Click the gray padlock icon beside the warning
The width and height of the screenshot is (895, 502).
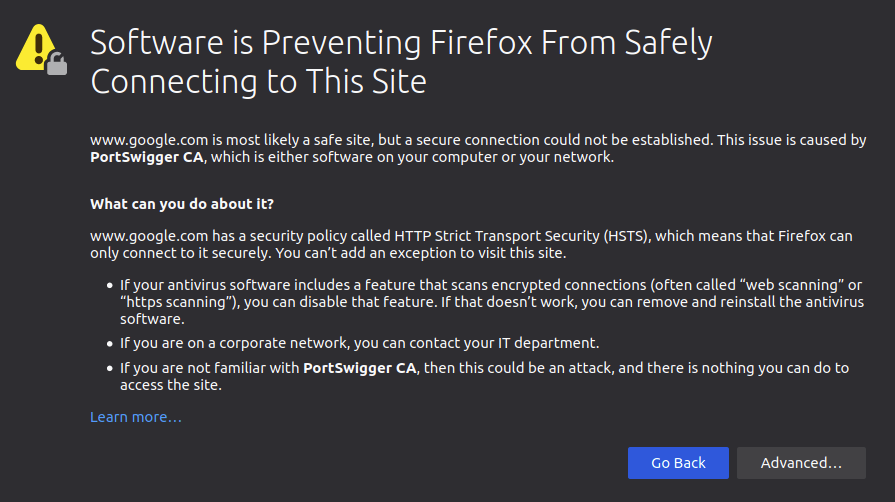[58, 64]
